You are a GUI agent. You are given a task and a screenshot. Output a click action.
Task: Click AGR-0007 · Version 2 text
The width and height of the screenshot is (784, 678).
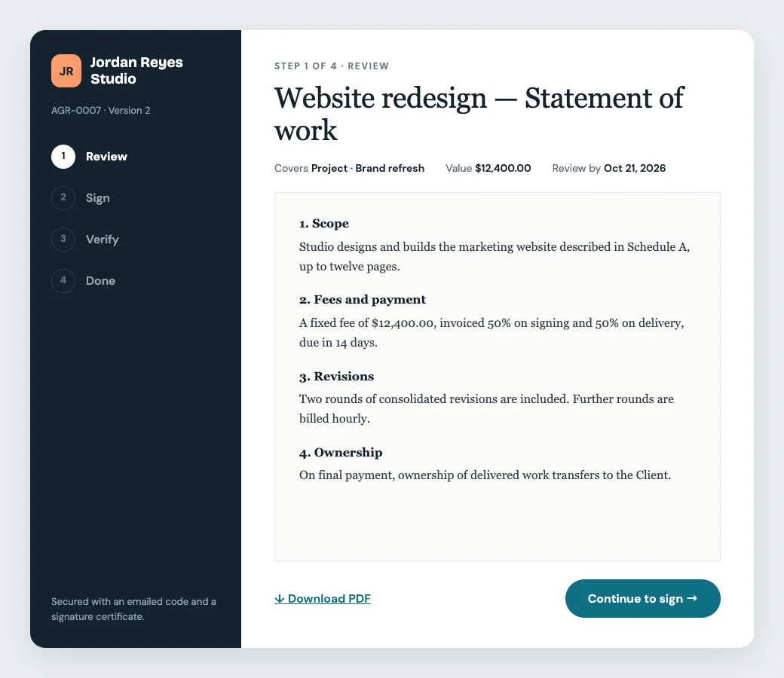100,111
